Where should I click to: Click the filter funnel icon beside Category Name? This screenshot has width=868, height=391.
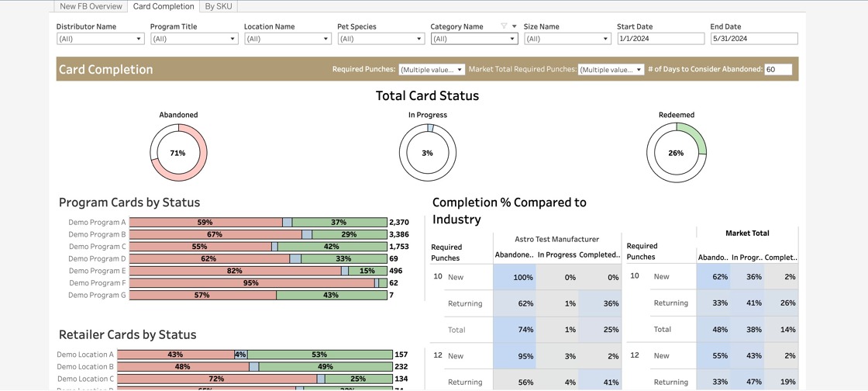[504, 26]
